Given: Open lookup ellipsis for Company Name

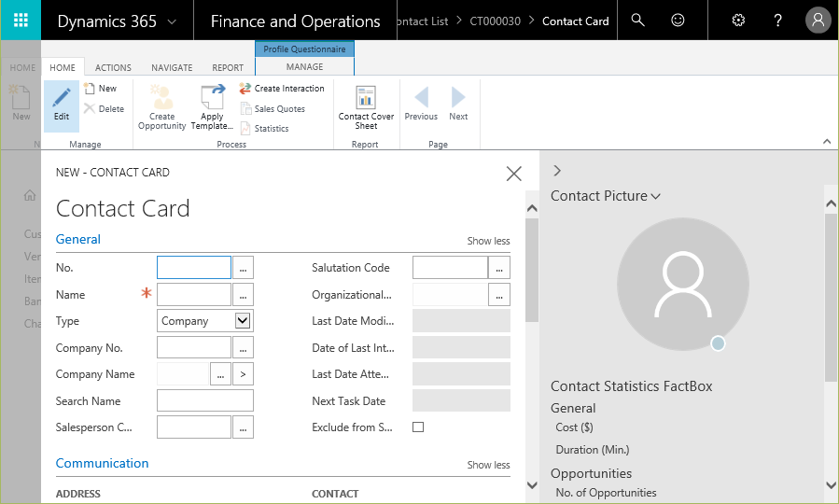Looking at the screenshot, I should point(220,374).
